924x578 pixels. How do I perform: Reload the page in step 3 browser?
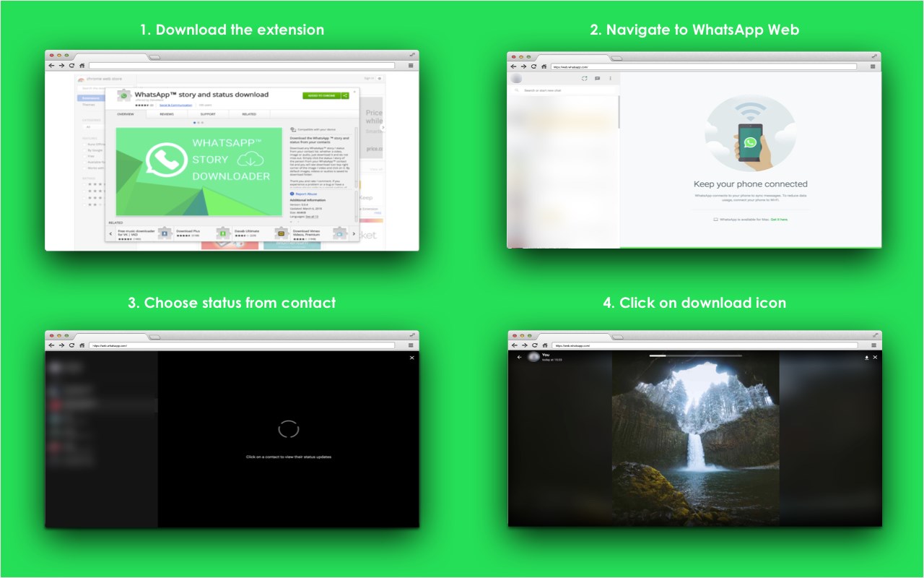pyautogui.click(x=71, y=345)
